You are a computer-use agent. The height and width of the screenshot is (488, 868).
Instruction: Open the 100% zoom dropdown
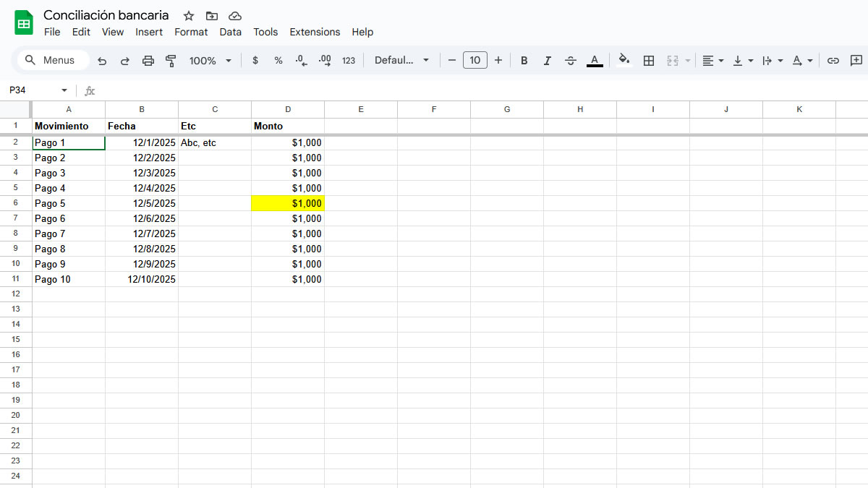coord(210,61)
